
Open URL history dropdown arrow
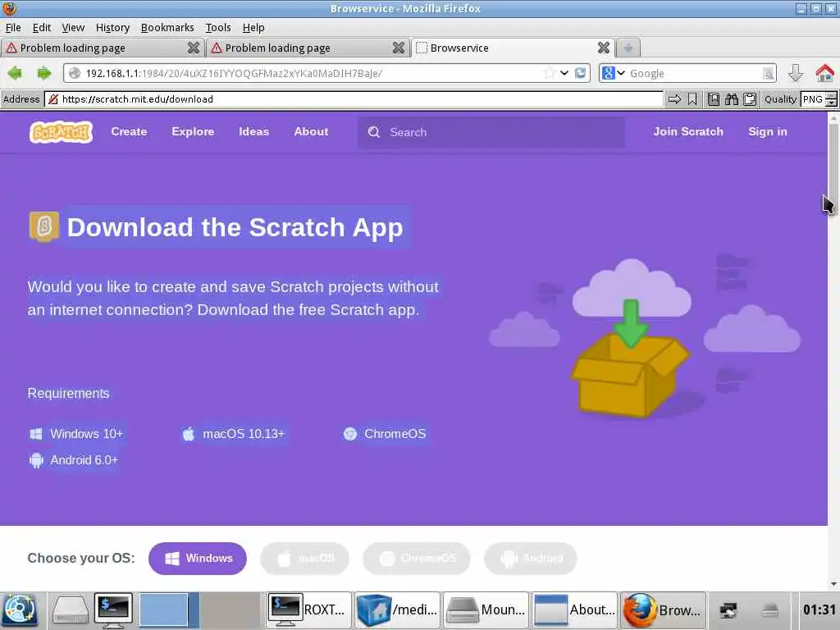coord(564,73)
